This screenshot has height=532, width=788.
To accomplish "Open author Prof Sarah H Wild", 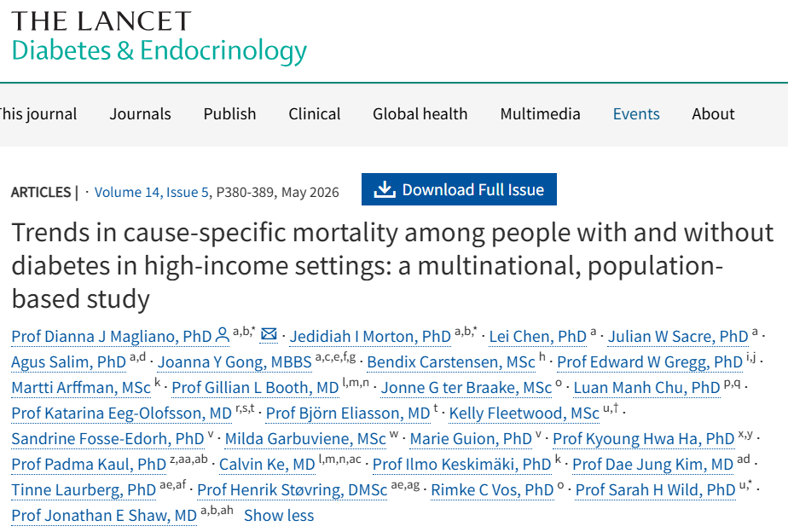I will tap(655, 489).
